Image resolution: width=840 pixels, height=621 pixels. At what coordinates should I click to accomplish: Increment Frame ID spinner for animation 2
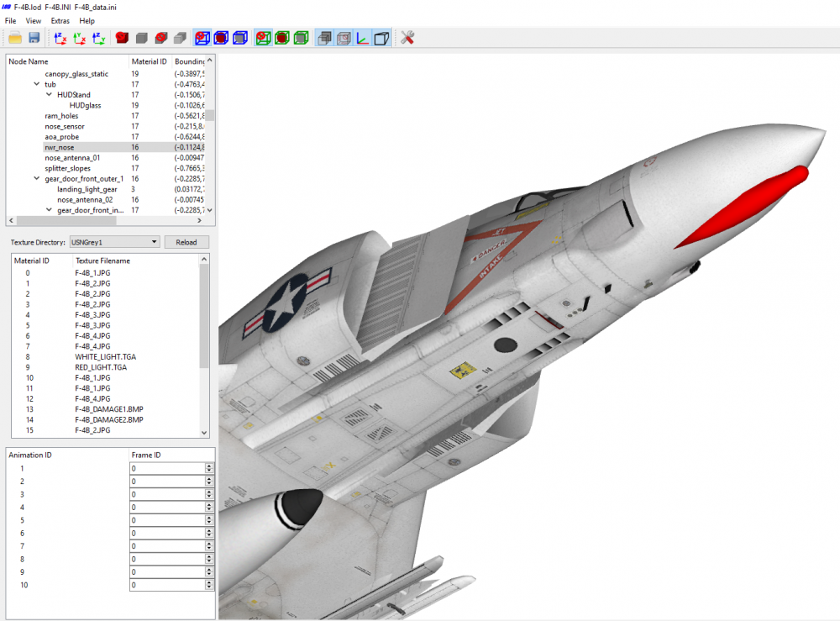209,478
